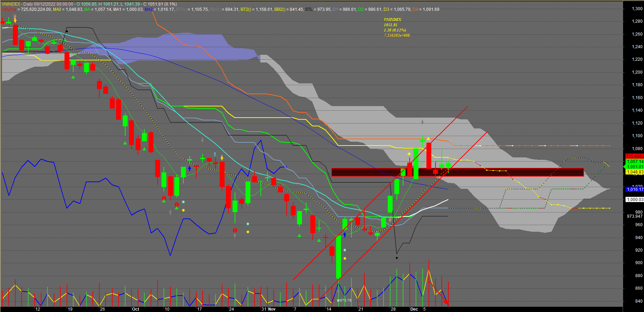Click the greyed BT1() legend label

(181, 9)
